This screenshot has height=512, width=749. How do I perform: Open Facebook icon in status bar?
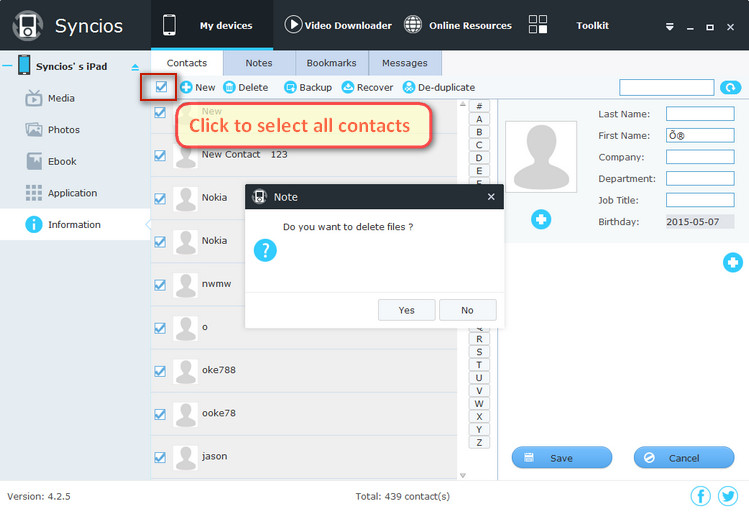pyautogui.click(x=700, y=496)
